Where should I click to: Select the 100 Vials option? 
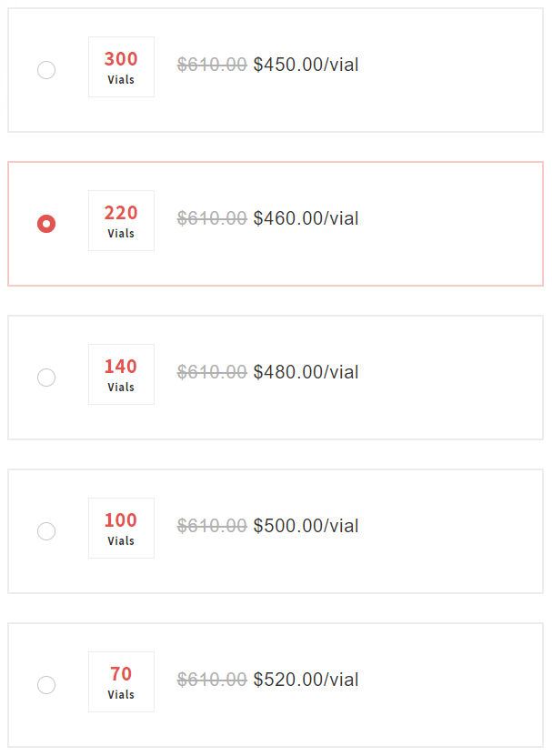click(x=46, y=530)
